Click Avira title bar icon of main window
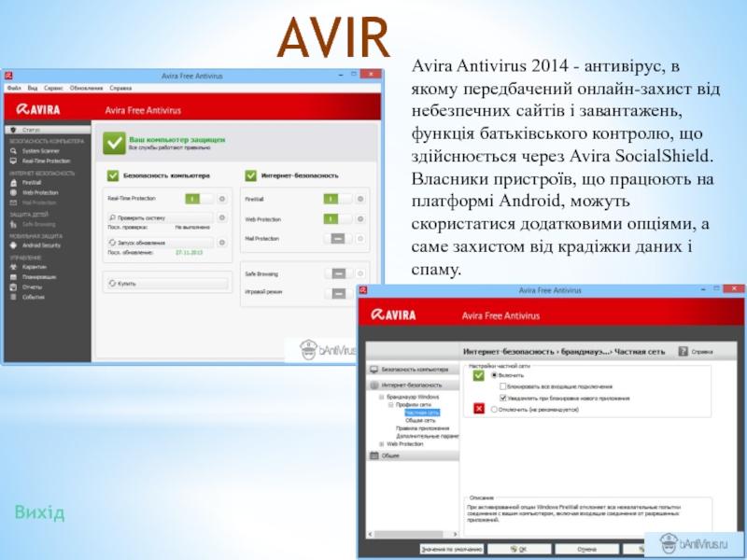Viewport: 747px width, 560px height. [8, 76]
